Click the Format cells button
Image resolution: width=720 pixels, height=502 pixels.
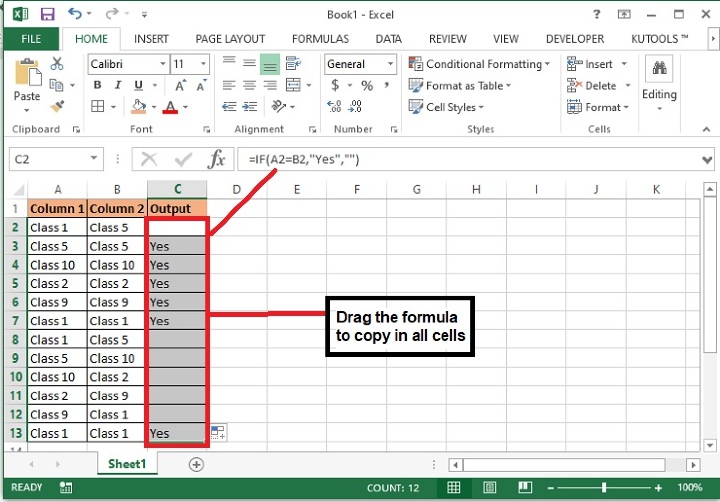594,107
